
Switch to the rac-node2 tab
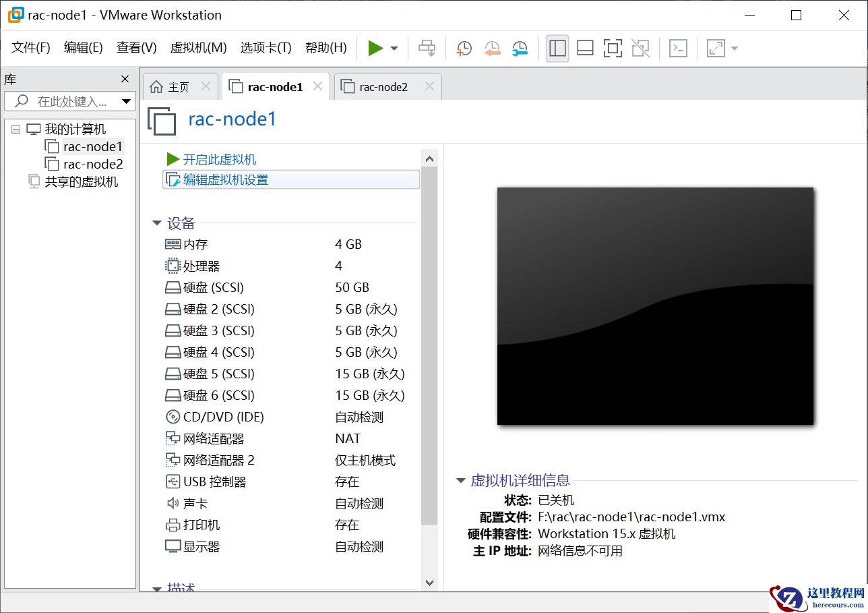(x=383, y=87)
